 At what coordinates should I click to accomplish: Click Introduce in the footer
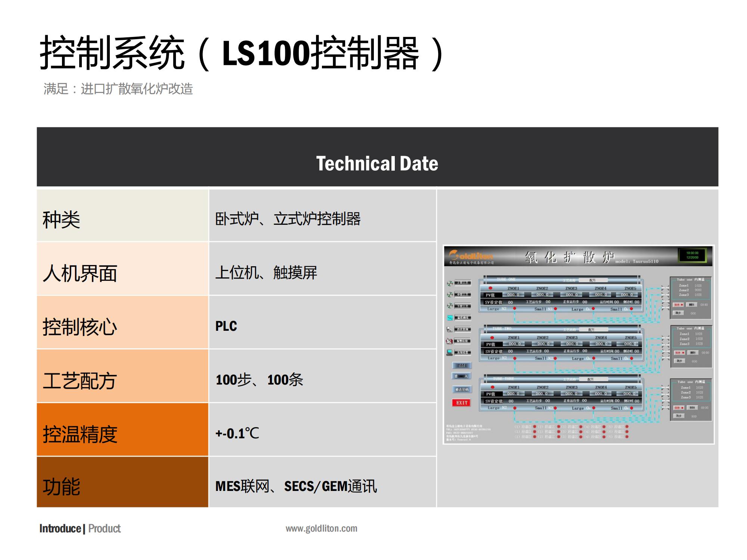pos(60,529)
